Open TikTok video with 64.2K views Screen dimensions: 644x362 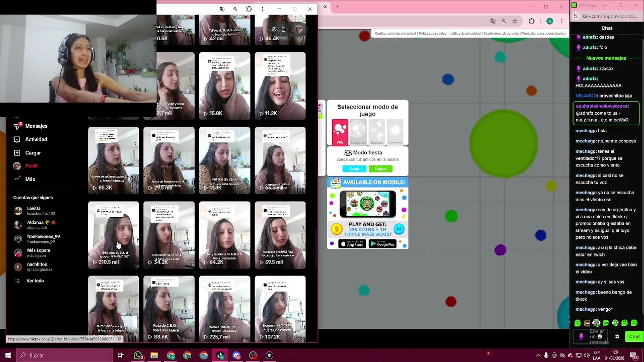[224, 235]
